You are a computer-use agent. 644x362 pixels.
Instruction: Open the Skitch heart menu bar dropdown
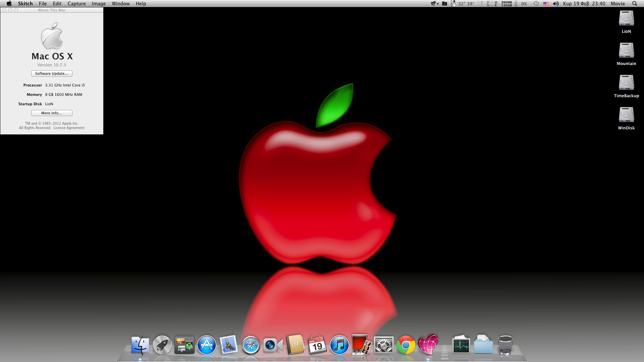435,4
